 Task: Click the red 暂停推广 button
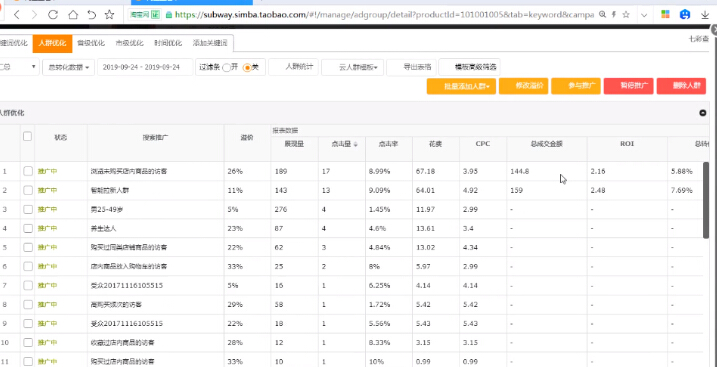point(628,86)
